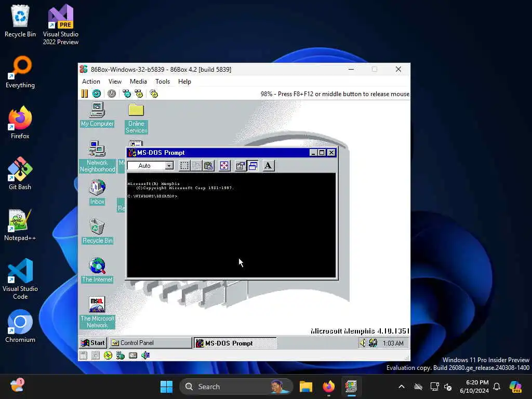
Task: Click the C:\WINDOWS\DESKTOP> prompt line
Action: click(152, 196)
